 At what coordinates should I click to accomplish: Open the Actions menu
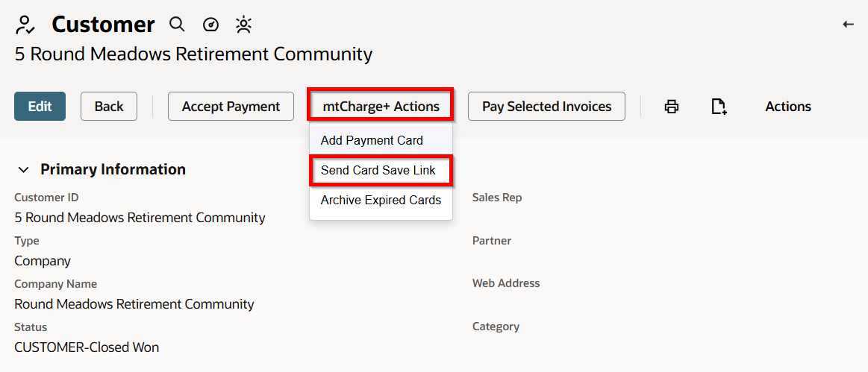click(787, 106)
